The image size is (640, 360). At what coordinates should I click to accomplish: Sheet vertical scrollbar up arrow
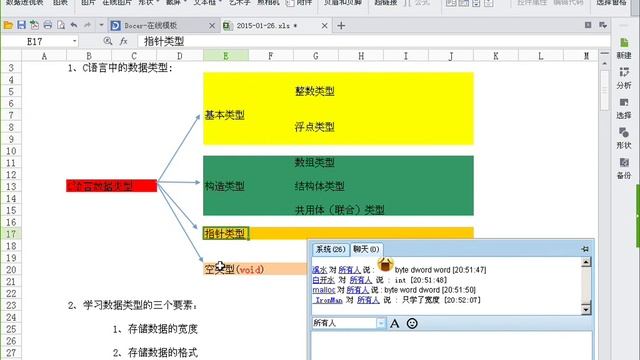click(x=604, y=64)
